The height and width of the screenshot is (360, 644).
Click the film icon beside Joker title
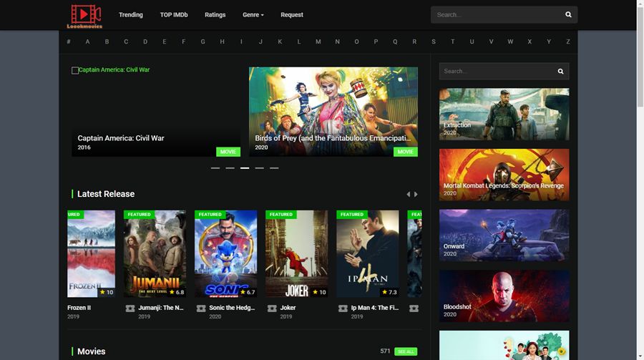point(272,308)
